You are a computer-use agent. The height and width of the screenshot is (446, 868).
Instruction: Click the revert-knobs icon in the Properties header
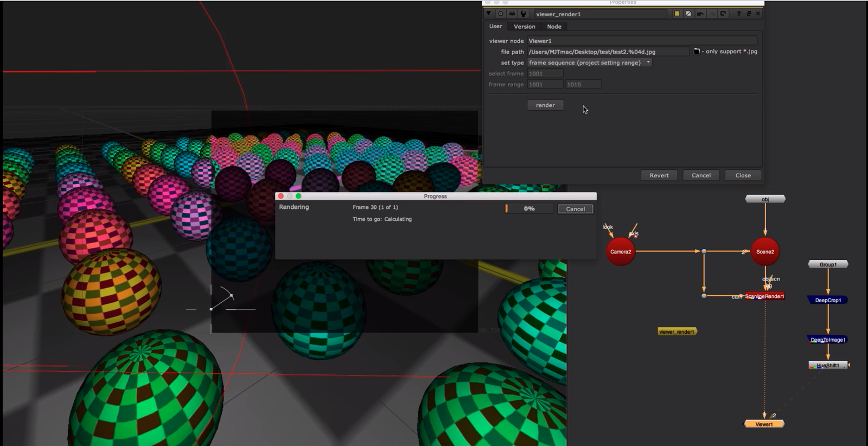click(723, 14)
